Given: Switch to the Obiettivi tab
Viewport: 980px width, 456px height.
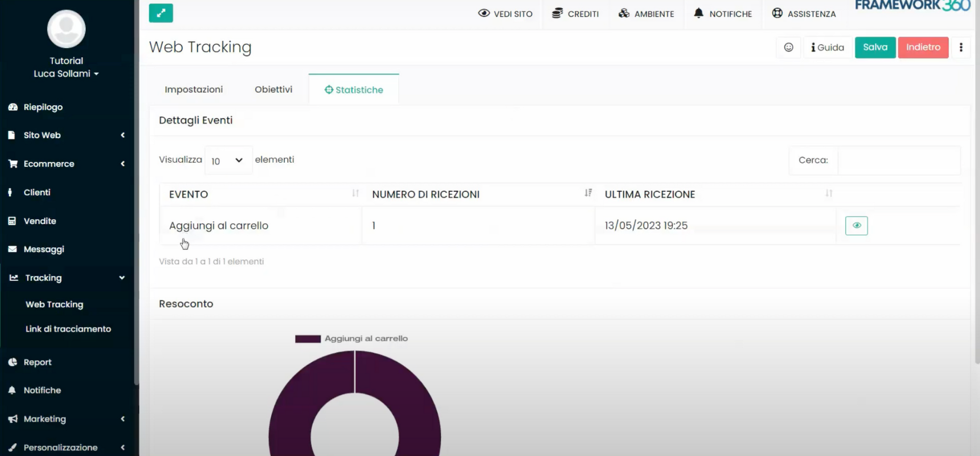Looking at the screenshot, I should (x=274, y=90).
